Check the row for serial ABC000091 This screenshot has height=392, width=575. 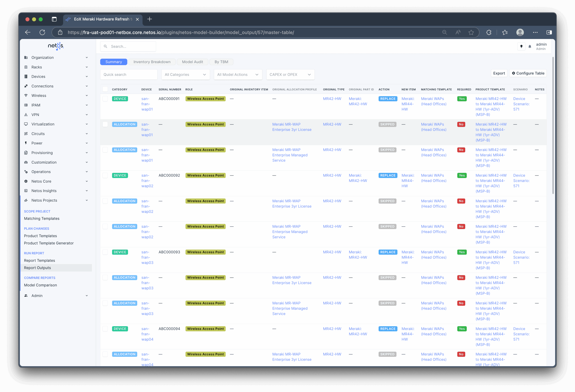coord(105,99)
